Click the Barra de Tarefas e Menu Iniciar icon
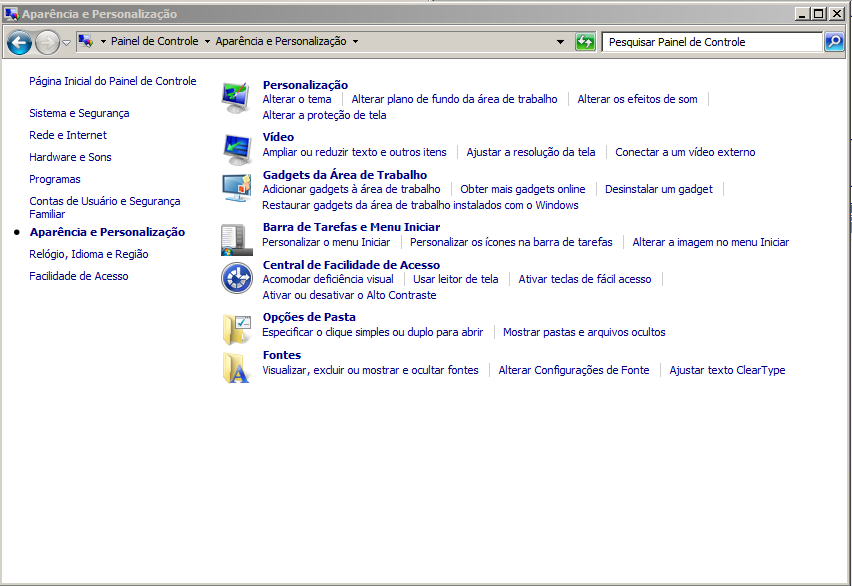 [236, 240]
